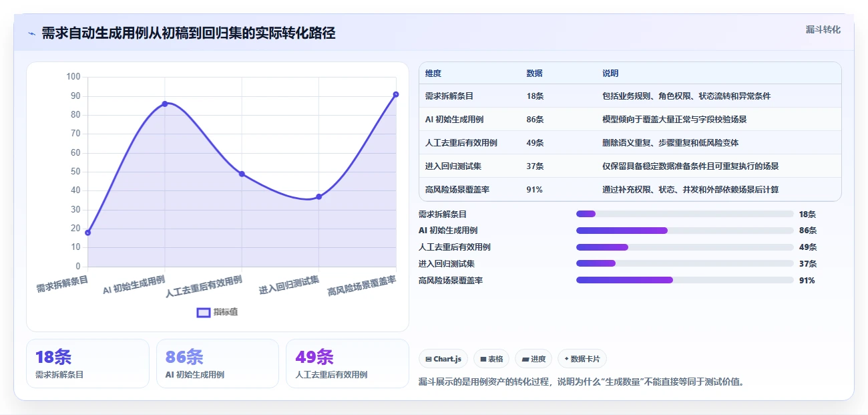Viewport: 868px width, 415px height.
Task: Click the bar icon in the 进度 chip
Action: 526,360
